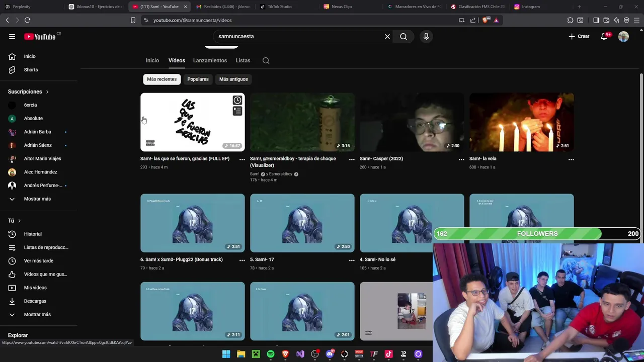
Task: Click the Crear button
Action: point(579,36)
